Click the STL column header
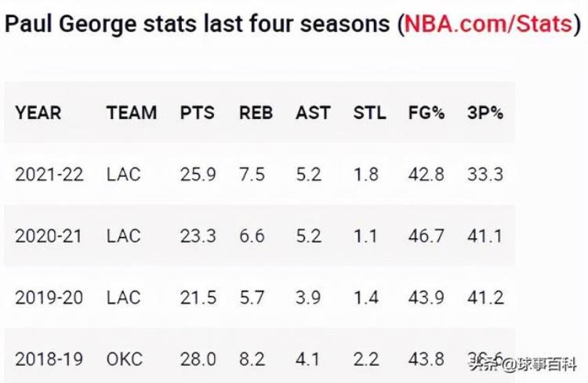 (x=370, y=113)
